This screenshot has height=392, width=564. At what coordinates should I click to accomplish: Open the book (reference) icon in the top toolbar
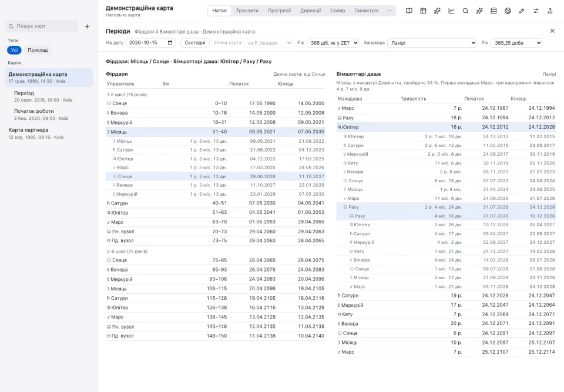point(409,11)
